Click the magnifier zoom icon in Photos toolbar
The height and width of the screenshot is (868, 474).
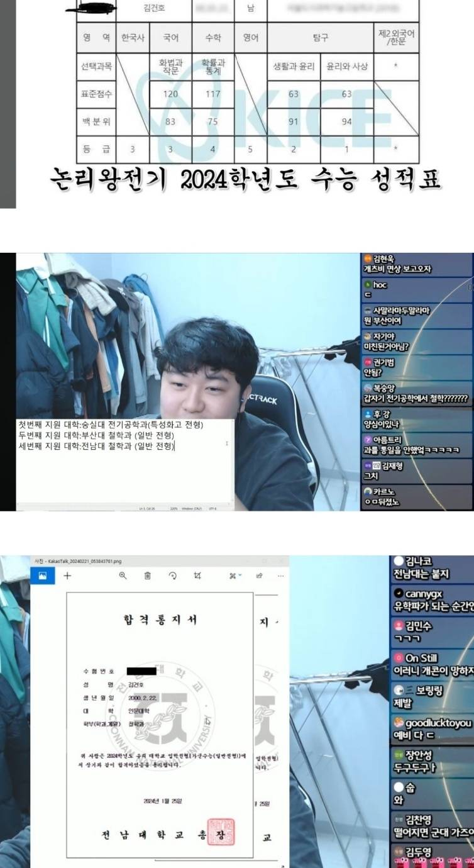tap(123, 575)
